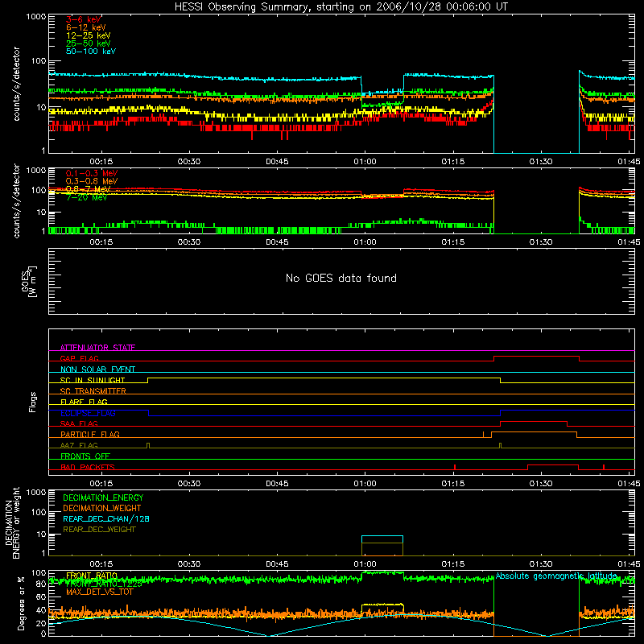Screen dimensions: 644x644
Task: Click the HESSI Observing Summary title
Action: [341, 7]
